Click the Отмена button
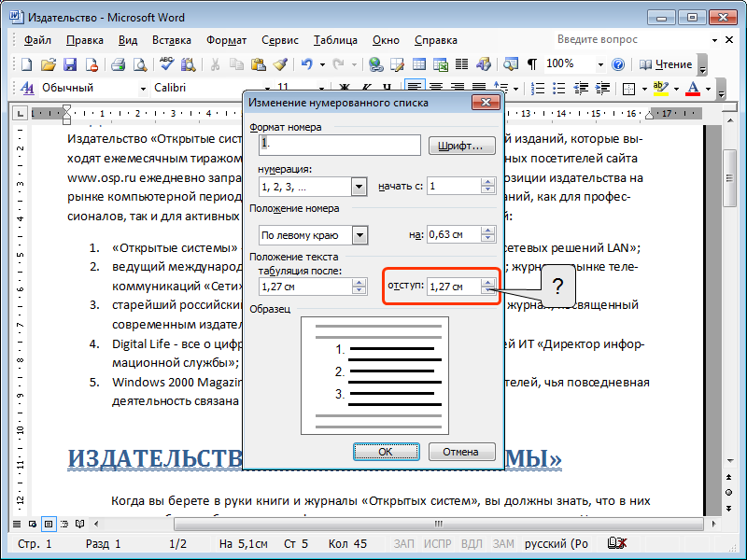The image size is (747, 560). (461, 452)
